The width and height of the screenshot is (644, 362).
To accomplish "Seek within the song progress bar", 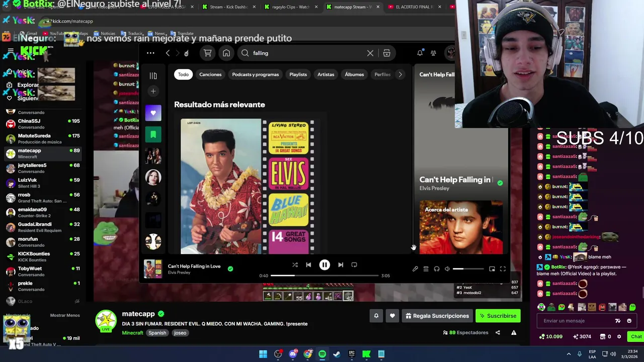I will pos(325,276).
